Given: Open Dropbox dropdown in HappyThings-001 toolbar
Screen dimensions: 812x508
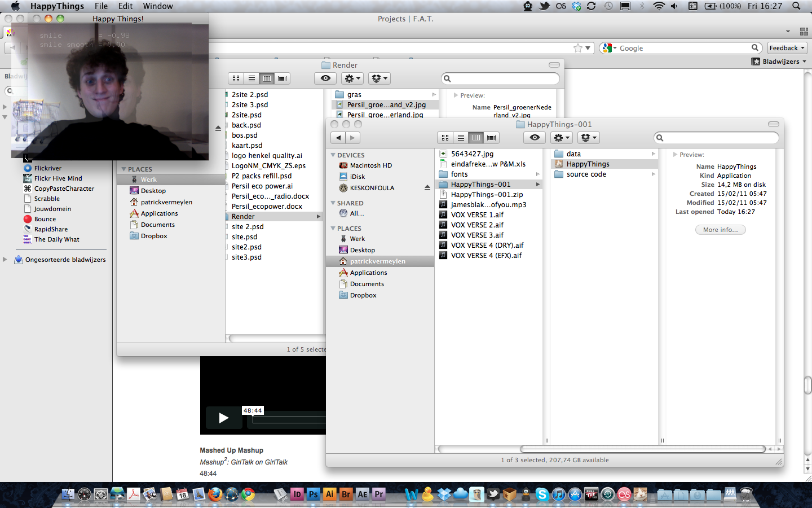Looking at the screenshot, I should (588, 137).
